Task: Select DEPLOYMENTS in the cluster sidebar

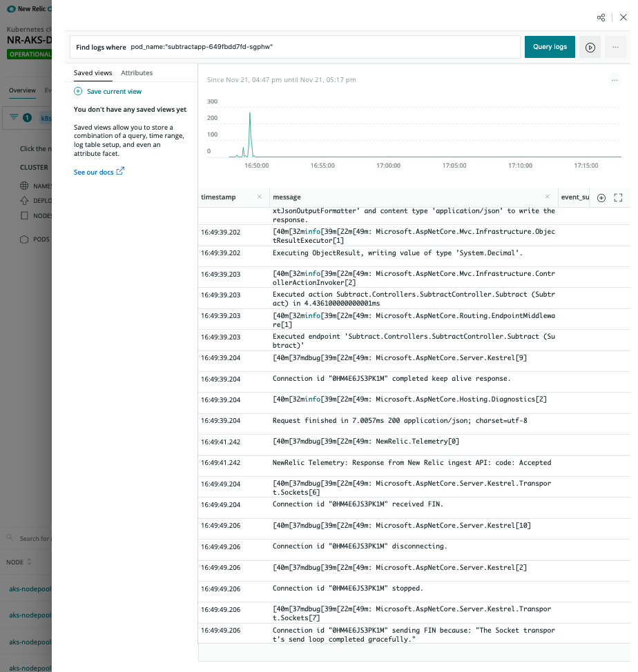Action: [x=38, y=200]
